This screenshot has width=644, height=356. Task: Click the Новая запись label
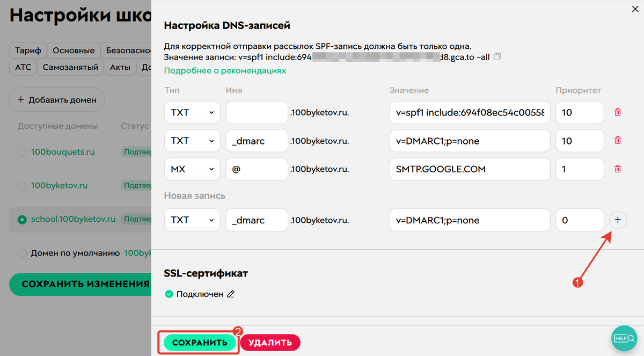point(194,195)
